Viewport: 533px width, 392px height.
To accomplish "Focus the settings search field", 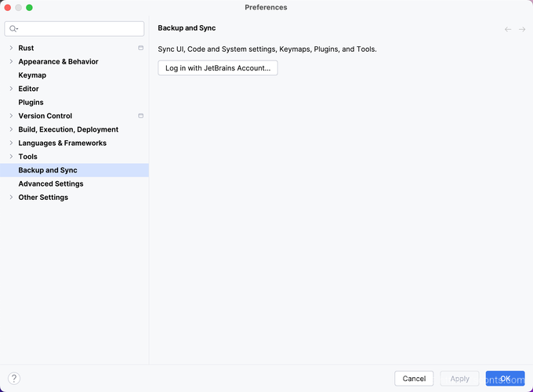I will (74, 29).
